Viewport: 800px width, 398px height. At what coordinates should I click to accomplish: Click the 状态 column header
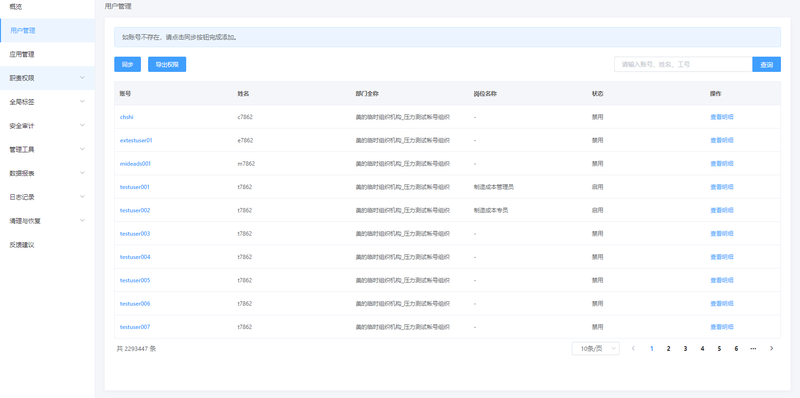pos(598,94)
